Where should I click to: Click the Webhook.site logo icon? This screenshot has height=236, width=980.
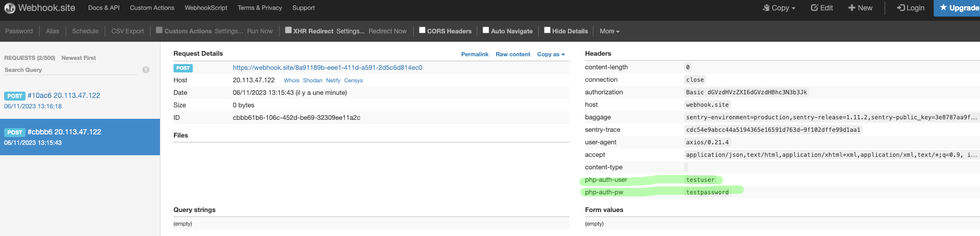(10, 8)
